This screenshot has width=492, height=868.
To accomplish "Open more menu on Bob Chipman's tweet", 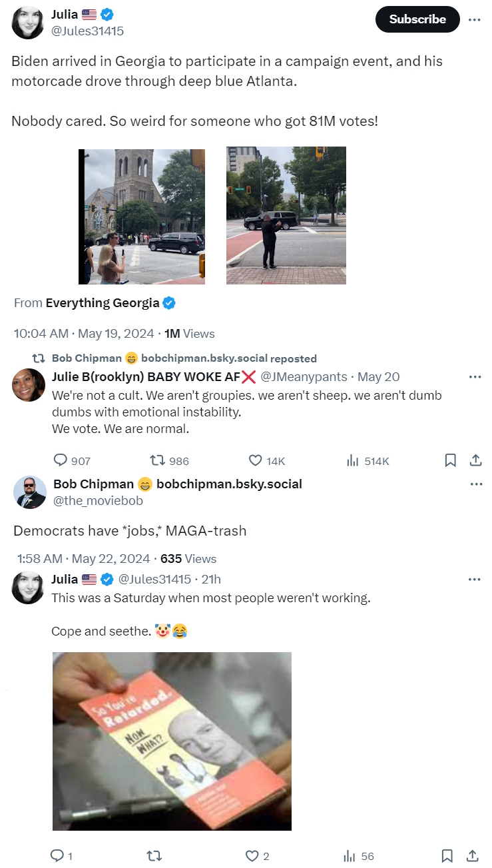I will 475,484.
